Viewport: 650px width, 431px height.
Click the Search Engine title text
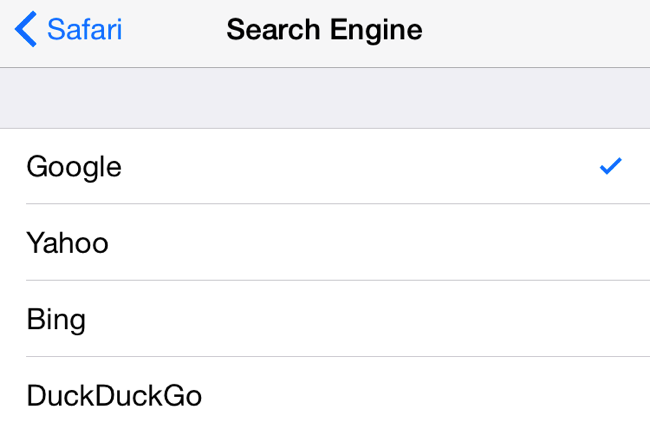[324, 30]
